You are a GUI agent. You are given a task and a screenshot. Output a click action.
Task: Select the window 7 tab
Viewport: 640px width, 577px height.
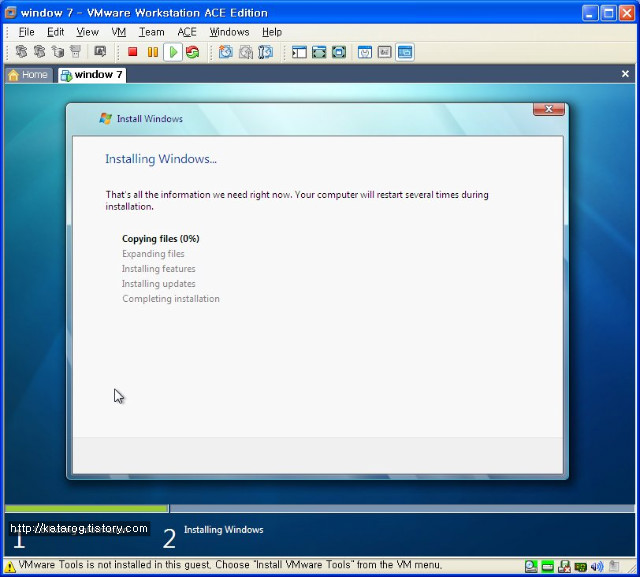[x=92, y=75]
